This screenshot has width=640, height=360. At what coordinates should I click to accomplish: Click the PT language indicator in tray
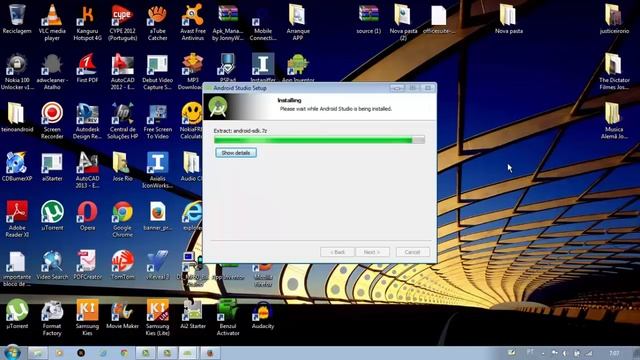tap(530, 352)
